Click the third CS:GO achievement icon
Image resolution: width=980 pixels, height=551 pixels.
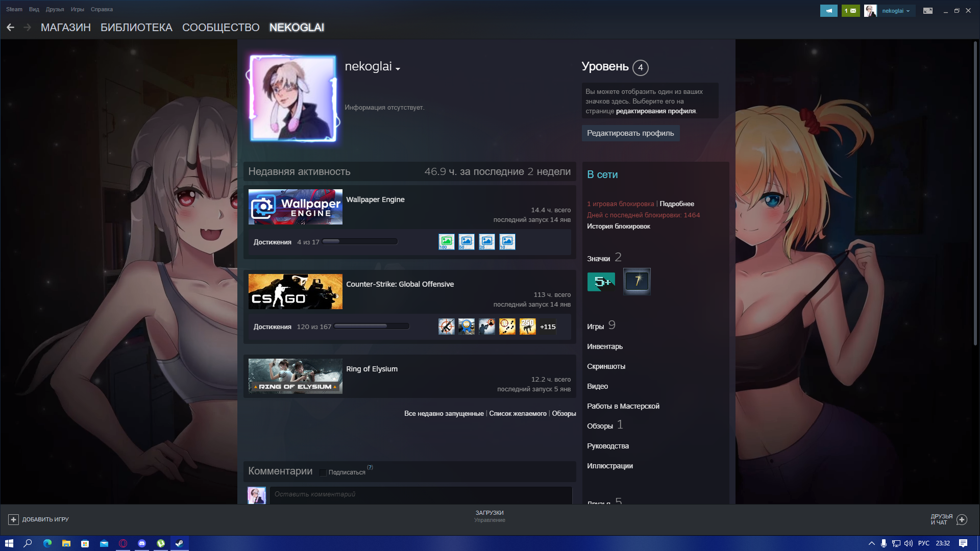coord(487,327)
